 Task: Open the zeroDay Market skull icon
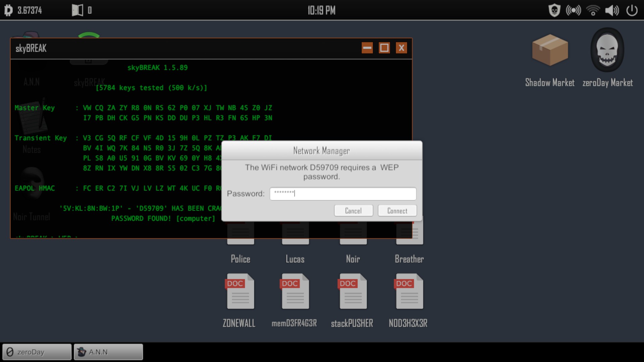click(x=607, y=50)
